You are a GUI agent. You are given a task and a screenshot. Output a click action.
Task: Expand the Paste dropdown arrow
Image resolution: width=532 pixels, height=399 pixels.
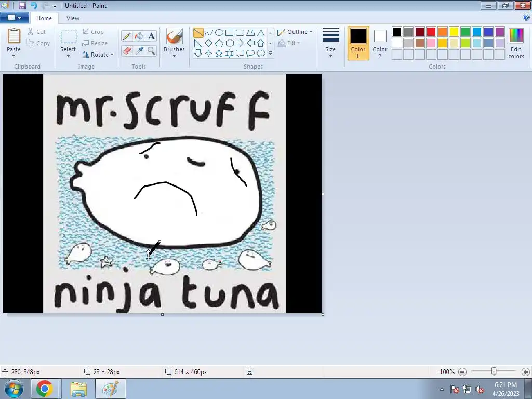tap(14, 56)
